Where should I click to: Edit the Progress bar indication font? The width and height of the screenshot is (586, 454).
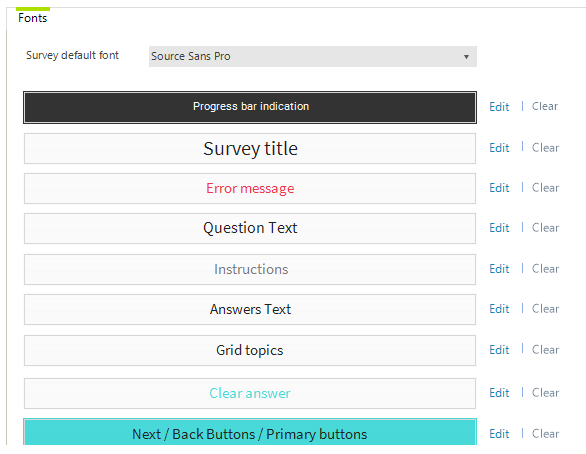point(499,107)
